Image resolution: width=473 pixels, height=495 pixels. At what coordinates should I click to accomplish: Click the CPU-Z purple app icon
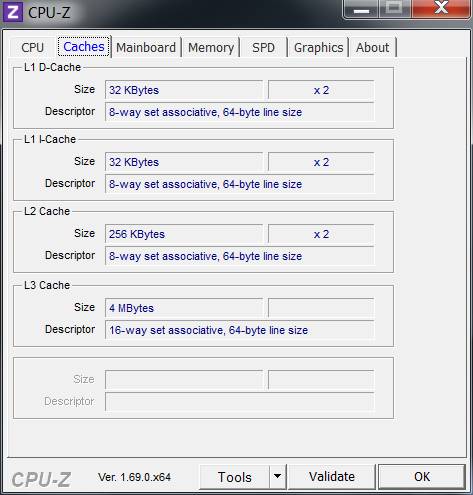pos(13,12)
